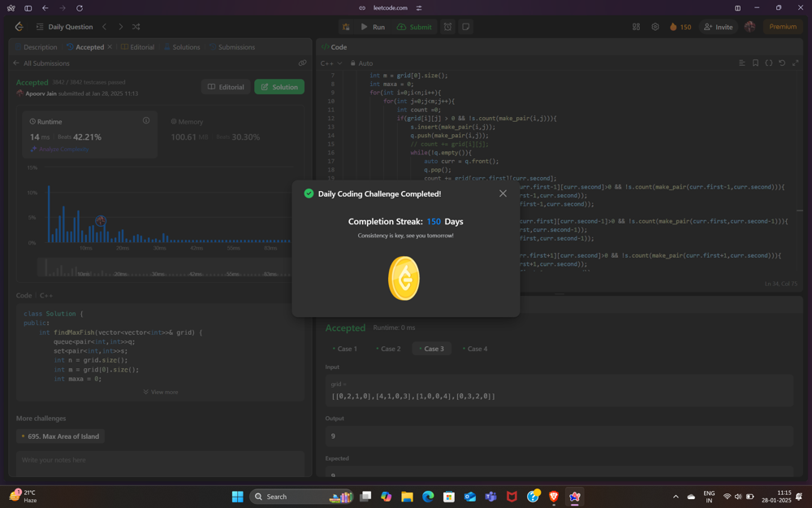Open LeetCode settings gear
812x508 pixels.
coord(655,27)
